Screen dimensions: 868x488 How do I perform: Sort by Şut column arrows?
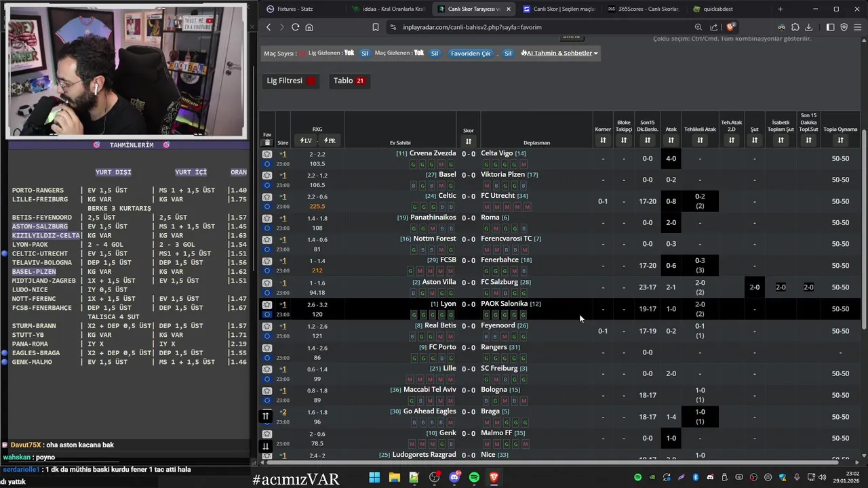(754, 140)
